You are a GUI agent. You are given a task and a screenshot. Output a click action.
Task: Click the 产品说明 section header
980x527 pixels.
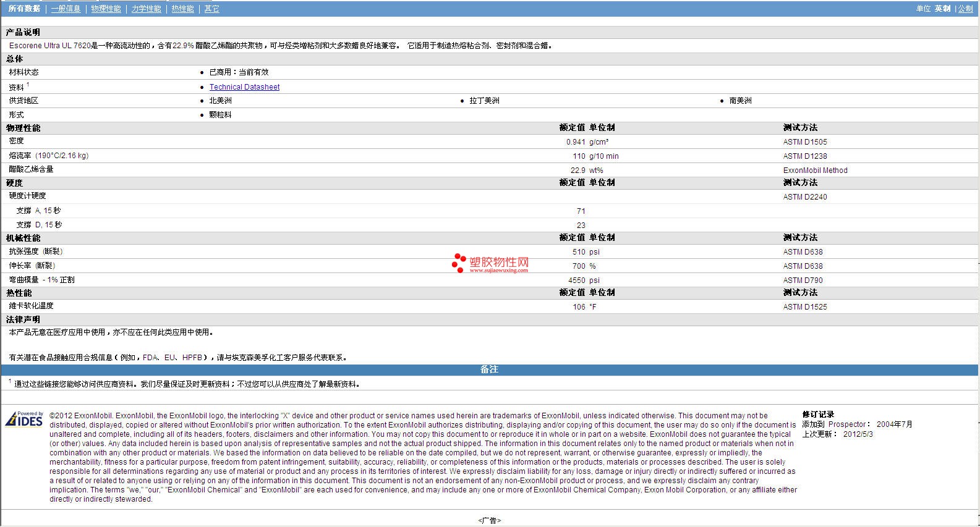tap(23, 32)
